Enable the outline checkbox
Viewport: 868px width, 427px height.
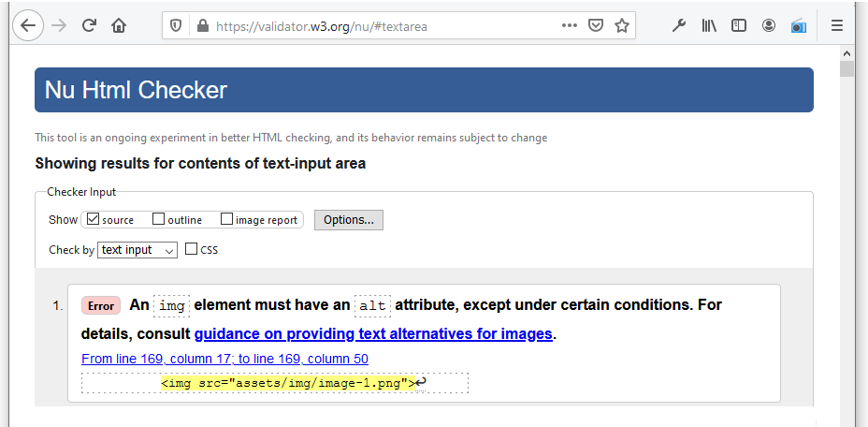point(159,220)
